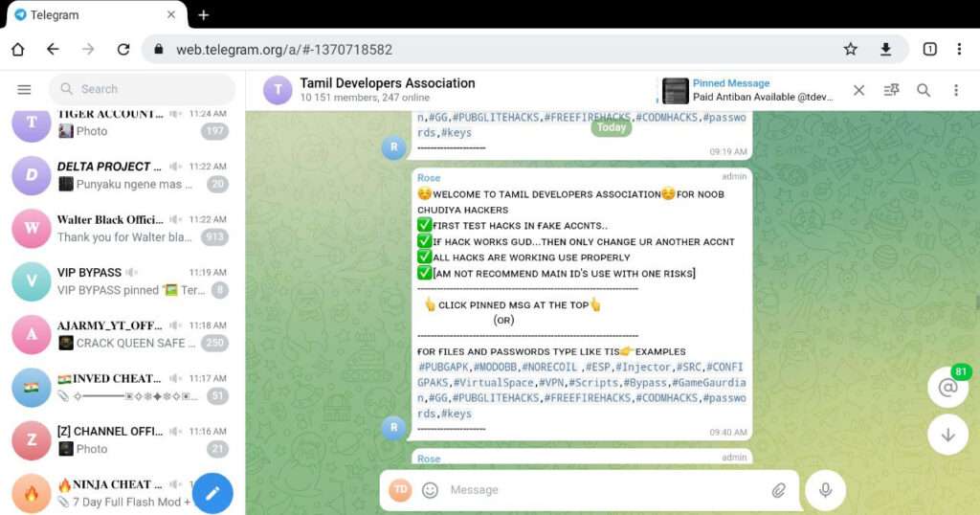This screenshot has width=980, height=515.
Task: Close the Telegram browser tab
Action: tap(171, 15)
